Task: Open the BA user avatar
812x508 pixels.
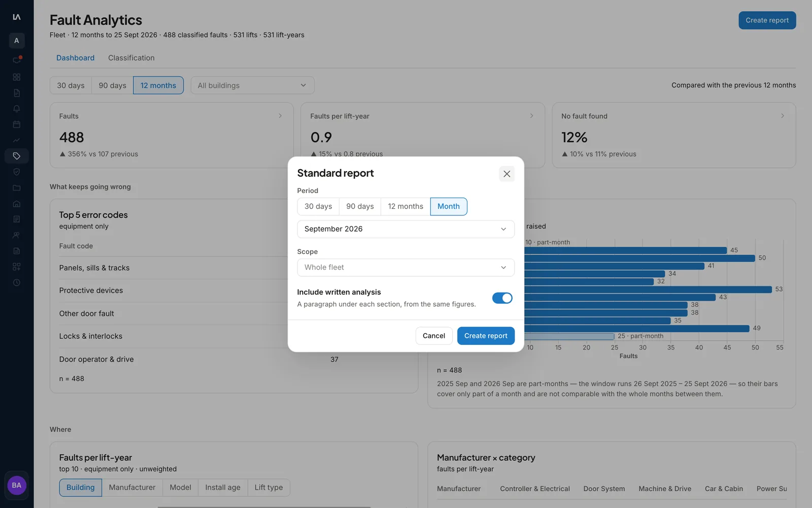Action: [x=17, y=485]
